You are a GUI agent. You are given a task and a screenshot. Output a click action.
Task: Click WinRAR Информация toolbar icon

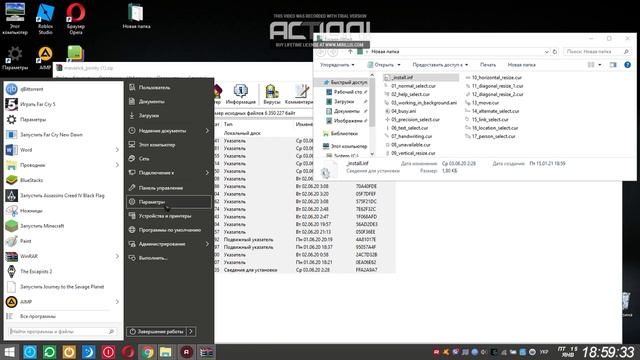pyautogui.click(x=240, y=94)
